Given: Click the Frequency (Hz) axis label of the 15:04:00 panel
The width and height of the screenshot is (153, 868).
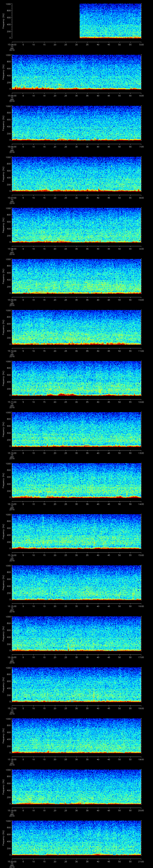Looking at the screenshot, I should [x=3, y=21].
